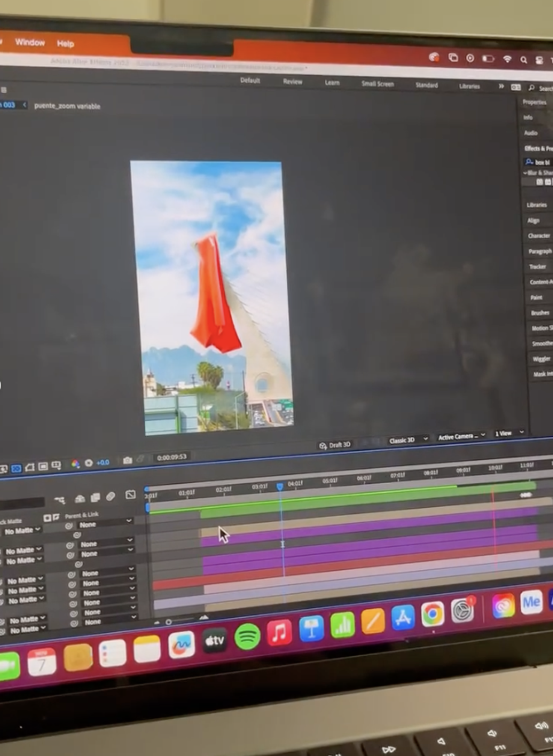Switch to the Small Screen workspace

click(378, 84)
